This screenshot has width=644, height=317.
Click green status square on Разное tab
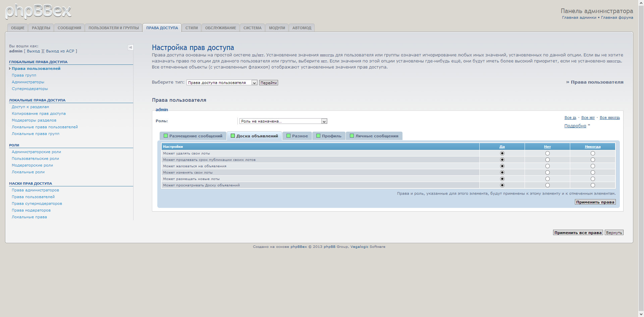point(288,136)
